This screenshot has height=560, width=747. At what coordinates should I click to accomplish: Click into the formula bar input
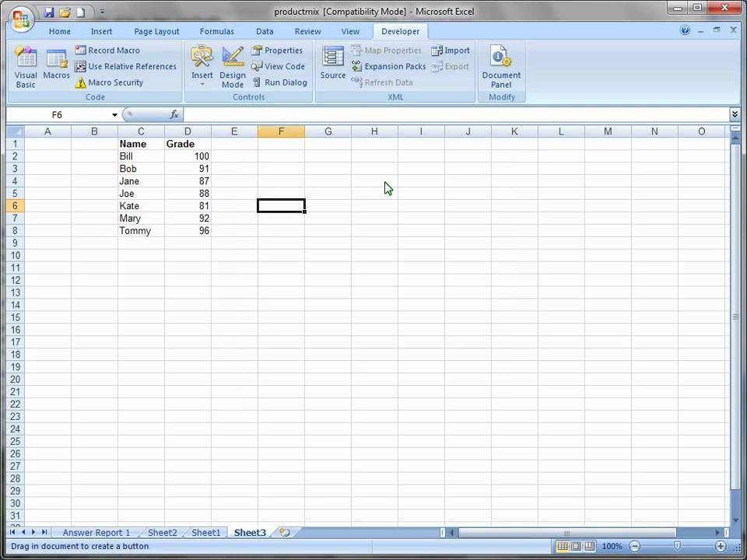(456, 114)
